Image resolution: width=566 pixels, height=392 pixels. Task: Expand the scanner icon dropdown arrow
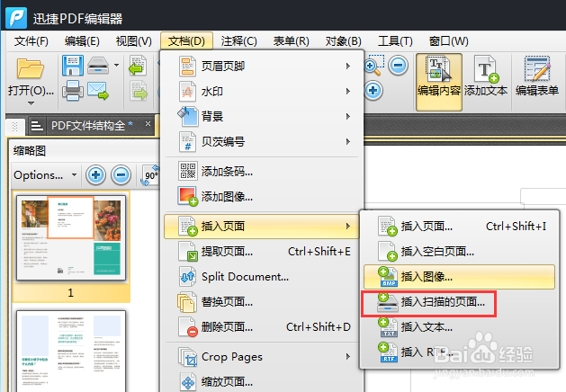point(116,66)
